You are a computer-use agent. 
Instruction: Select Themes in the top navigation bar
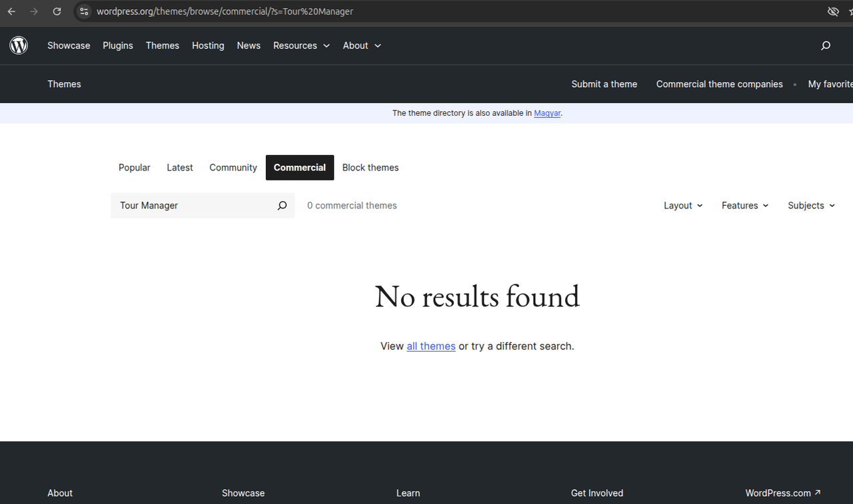163,45
